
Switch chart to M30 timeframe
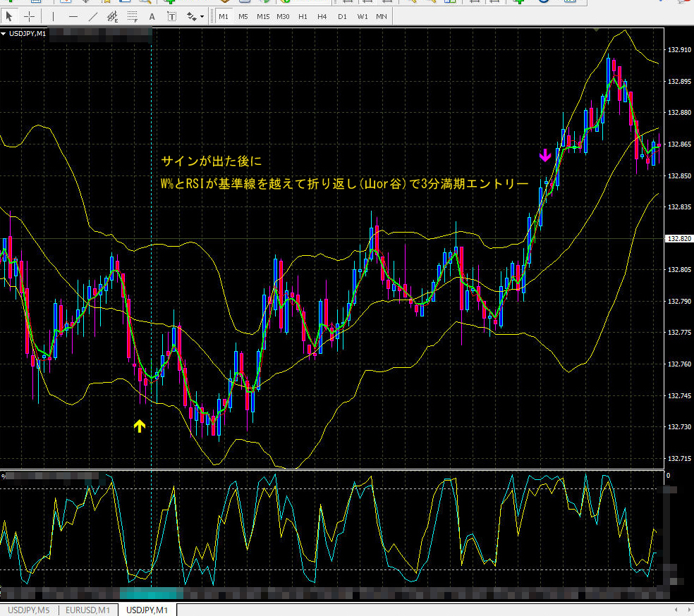(283, 17)
